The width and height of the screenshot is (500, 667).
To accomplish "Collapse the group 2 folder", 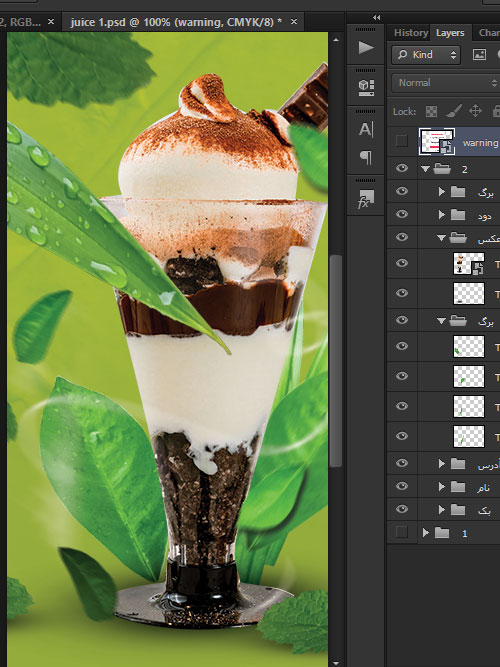I will click(x=425, y=169).
